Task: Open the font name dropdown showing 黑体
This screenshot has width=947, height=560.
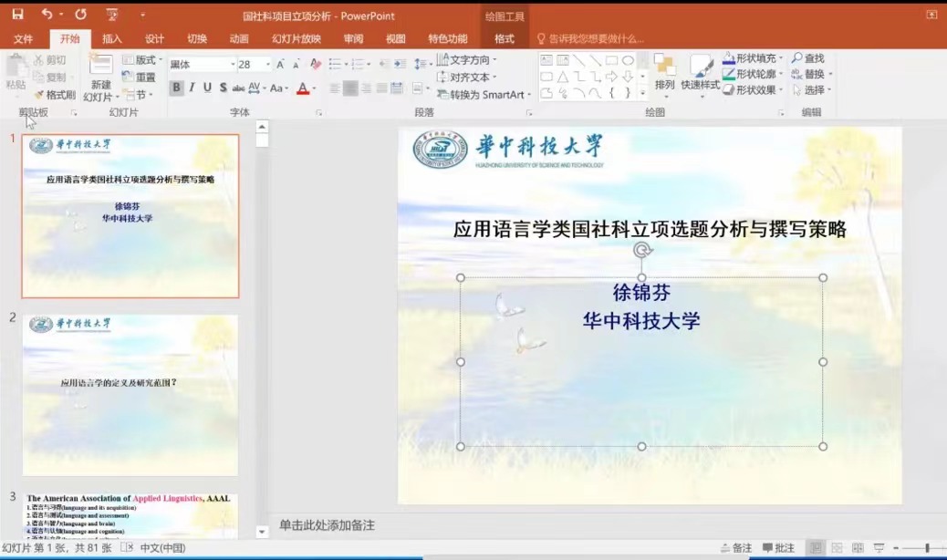Action: 201,65
